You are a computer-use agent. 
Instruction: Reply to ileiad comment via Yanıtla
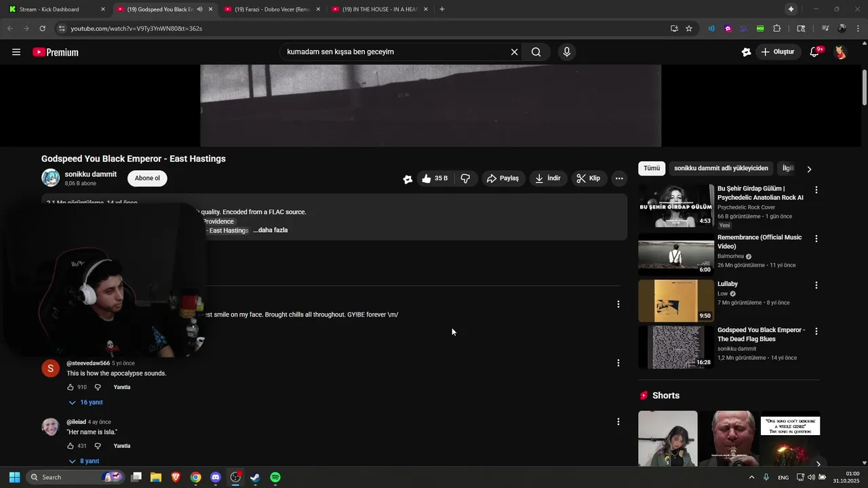[x=122, y=446]
